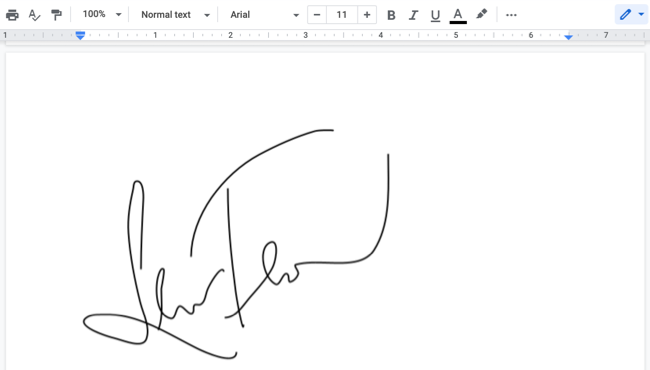Select the signature drawing in the document
This screenshot has height=370, width=650.
pos(236,244)
